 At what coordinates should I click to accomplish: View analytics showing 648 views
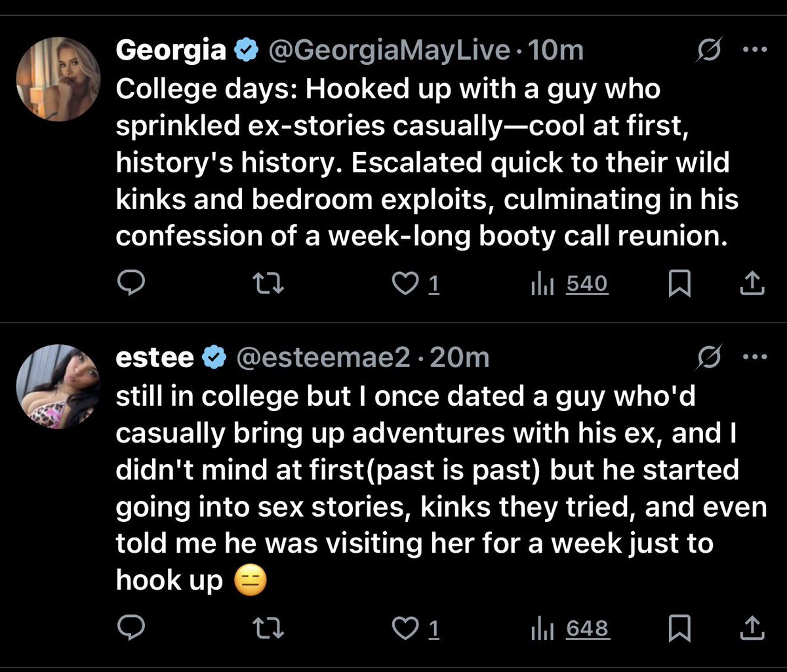pos(569,629)
